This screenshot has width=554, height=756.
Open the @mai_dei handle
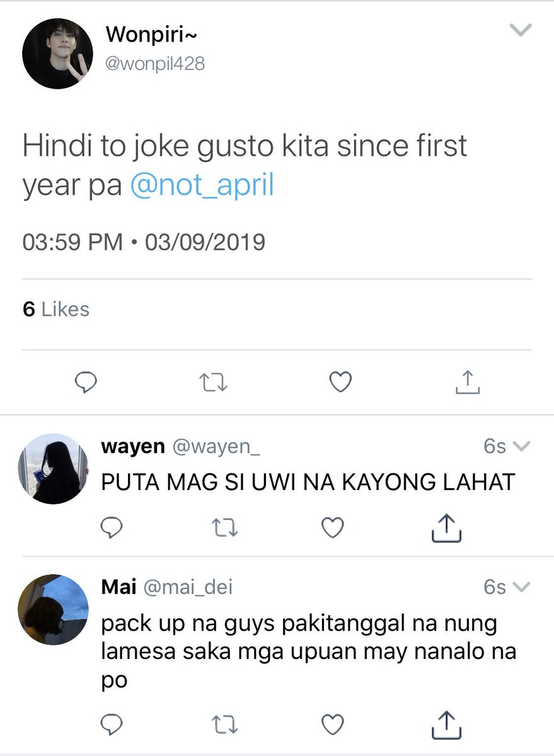tap(188, 588)
